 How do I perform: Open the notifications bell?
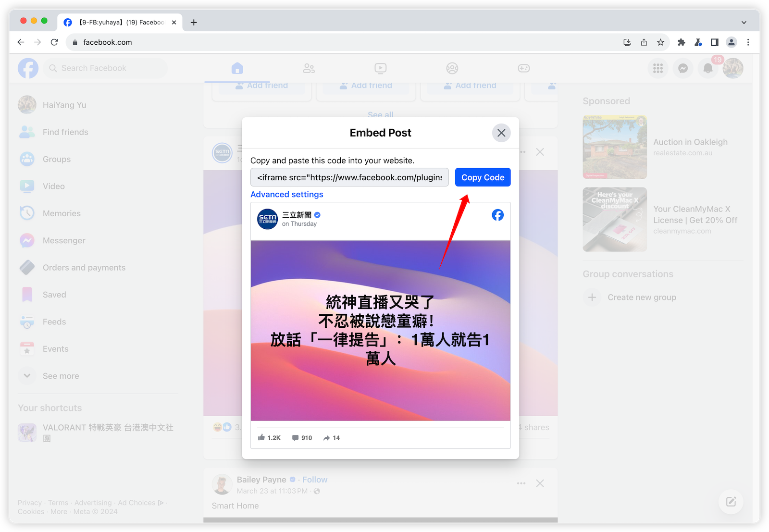tap(707, 68)
